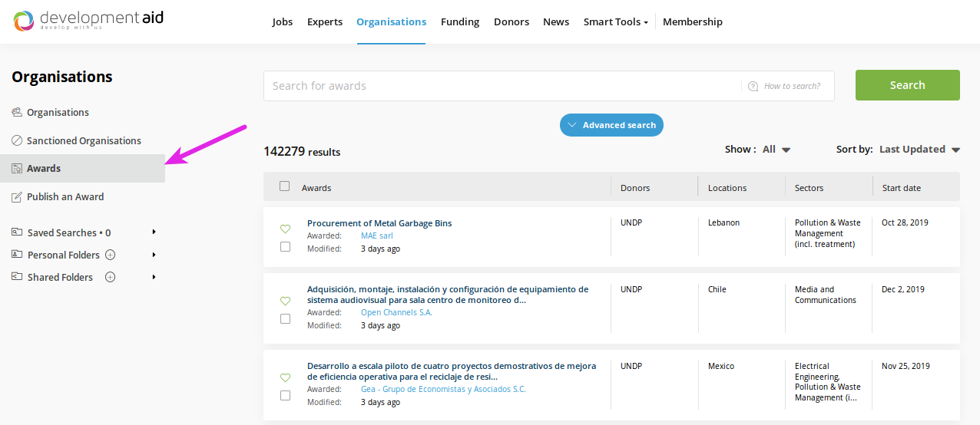The height and width of the screenshot is (425, 980).
Task: Click the Advanced search button
Action: pos(611,125)
